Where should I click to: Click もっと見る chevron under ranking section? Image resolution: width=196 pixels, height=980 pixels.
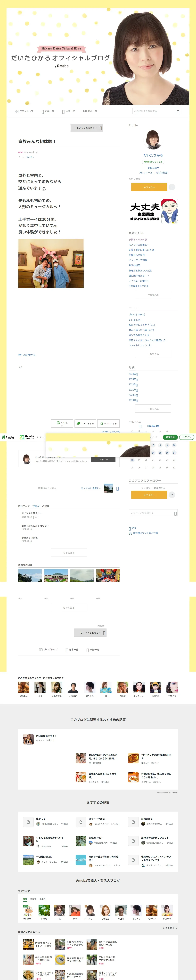[177, 928]
